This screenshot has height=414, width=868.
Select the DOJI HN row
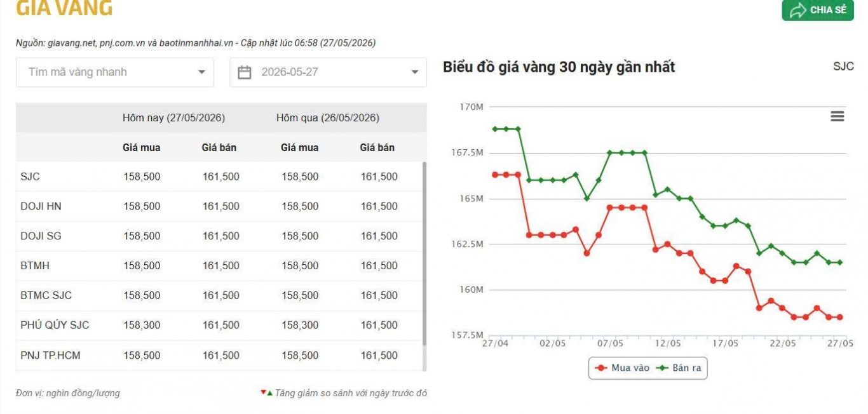(x=219, y=206)
